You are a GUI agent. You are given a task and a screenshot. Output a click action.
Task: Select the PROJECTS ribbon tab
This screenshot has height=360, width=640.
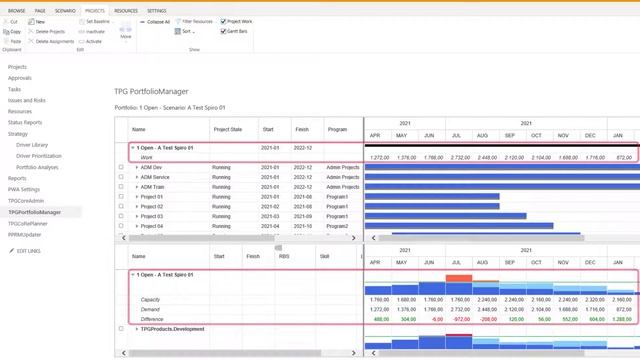point(95,11)
